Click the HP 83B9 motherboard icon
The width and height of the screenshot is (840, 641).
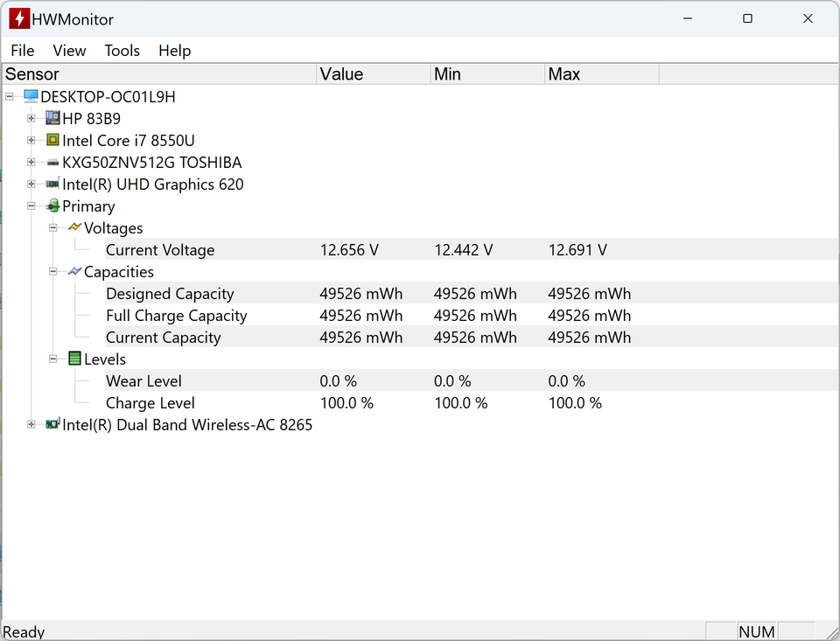pyautogui.click(x=52, y=118)
